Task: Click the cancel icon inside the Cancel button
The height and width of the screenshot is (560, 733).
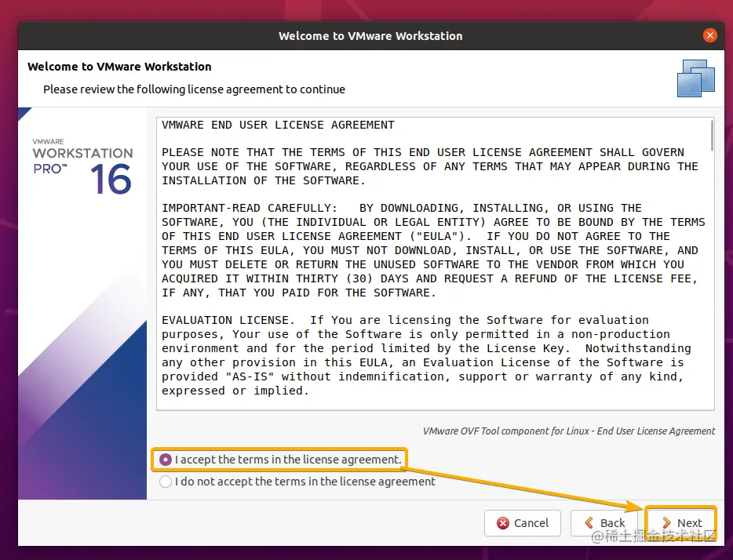Action: pyautogui.click(x=503, y=523)
